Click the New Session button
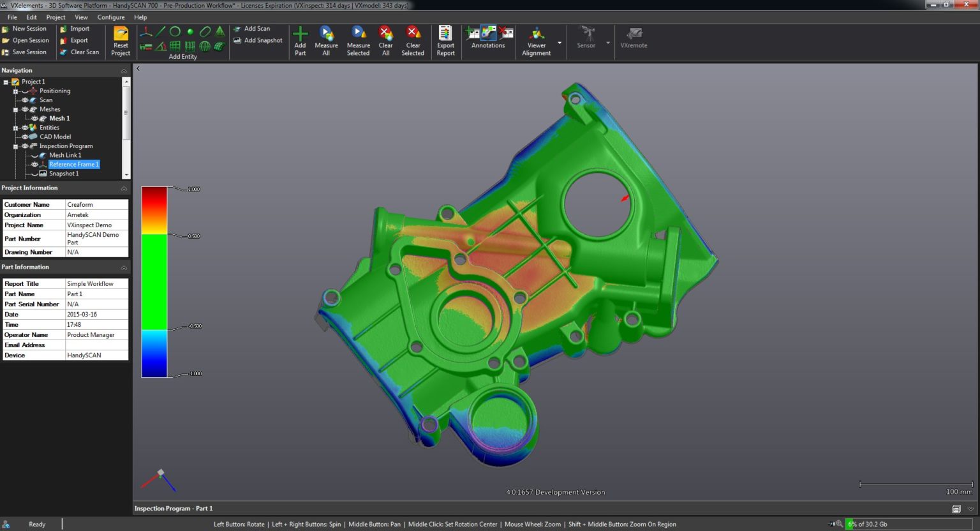Screen dimensions: 980x531 tap(28, 28)
